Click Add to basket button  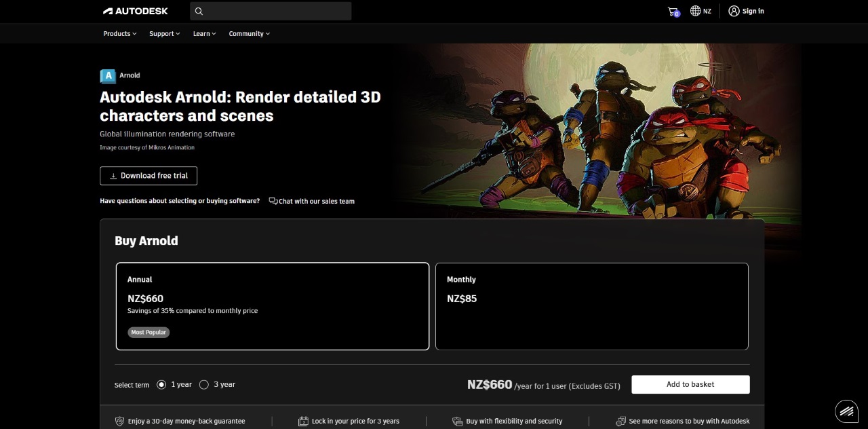point(690,384)
